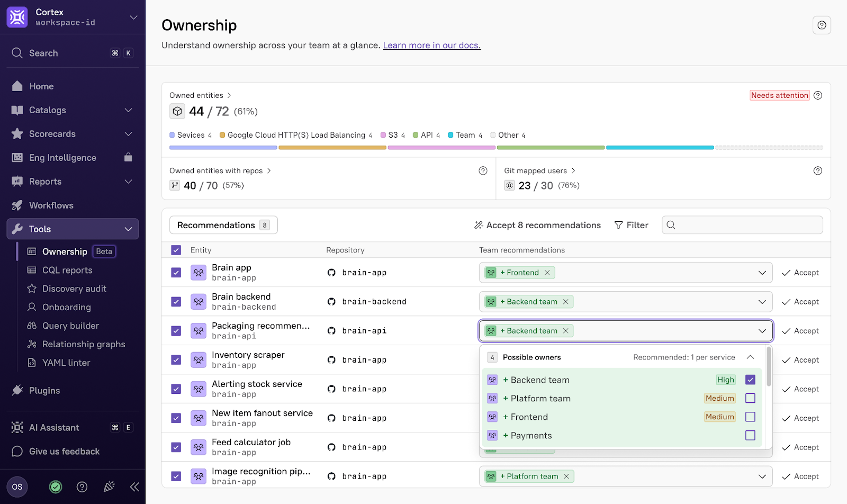Open Discovery audit in the Tools menu
Viewport: 847px width, 504px height.
pyautogui.click(x=74, y=289)
